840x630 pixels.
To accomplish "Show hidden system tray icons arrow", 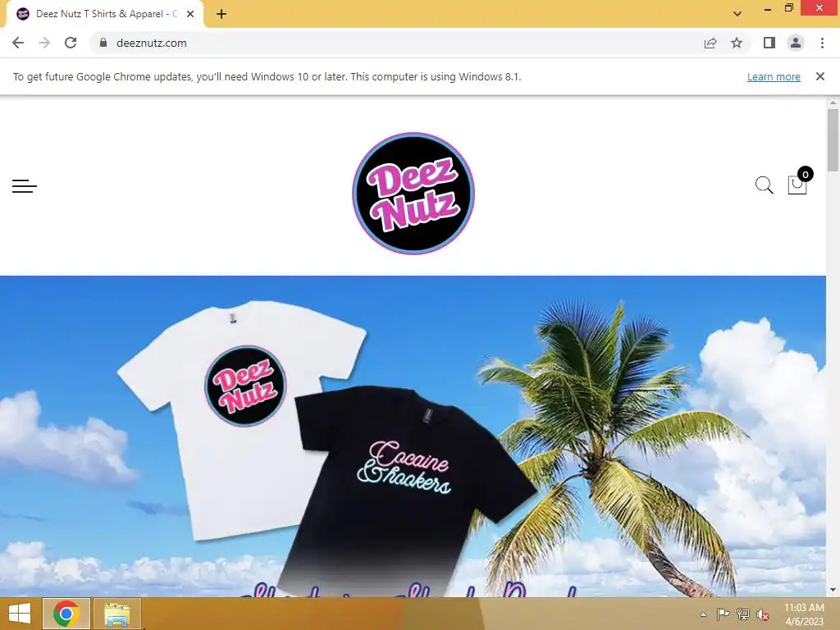I will pyautogui.click(x=703, y=614).
